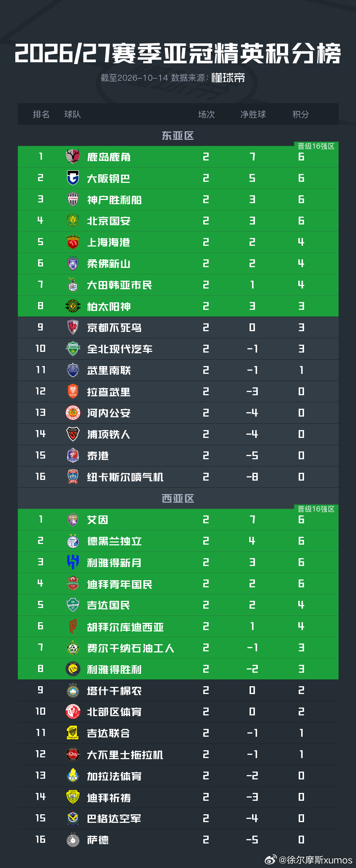Click the 积分 column header
Screen dimensions: 356x868
[300, 114]
